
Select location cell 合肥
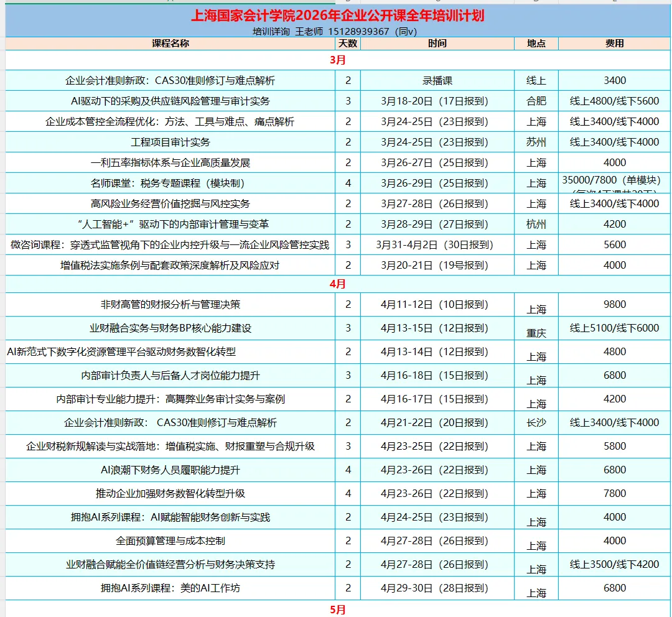coord(536,101)
